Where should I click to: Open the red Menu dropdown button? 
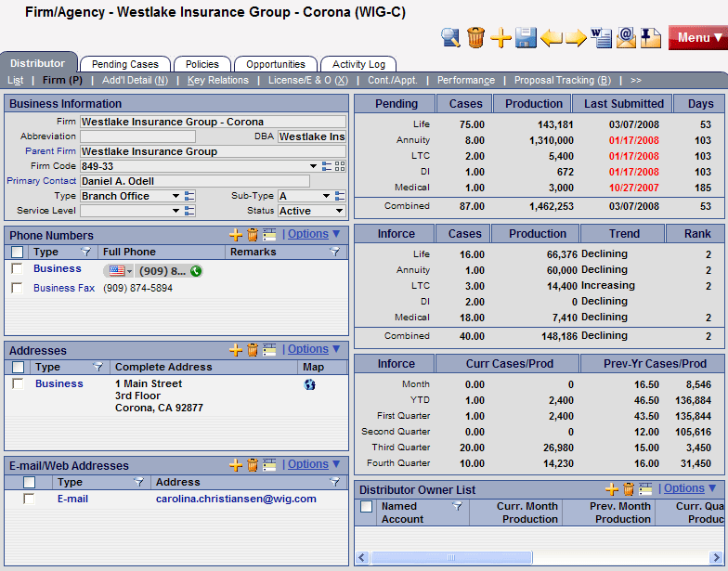697,38
